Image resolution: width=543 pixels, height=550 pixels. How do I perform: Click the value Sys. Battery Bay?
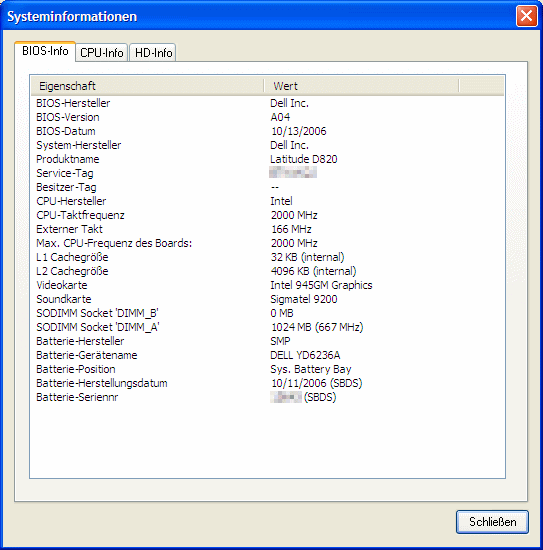[310, 369]
